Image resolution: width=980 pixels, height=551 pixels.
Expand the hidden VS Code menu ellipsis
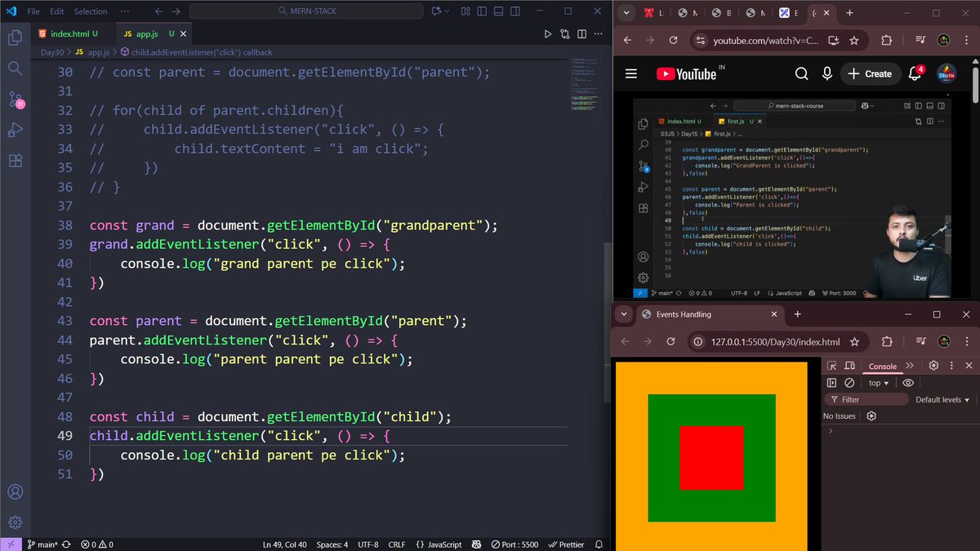(x=123, y=11)
